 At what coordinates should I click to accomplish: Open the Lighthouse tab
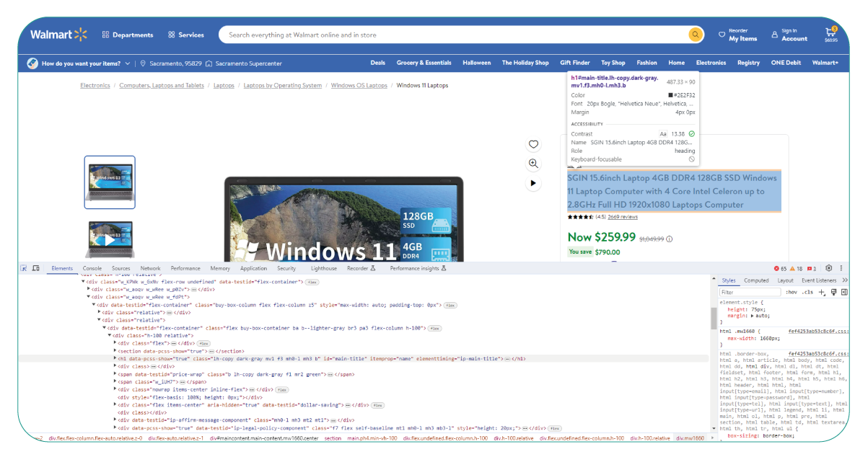(323, 268)
